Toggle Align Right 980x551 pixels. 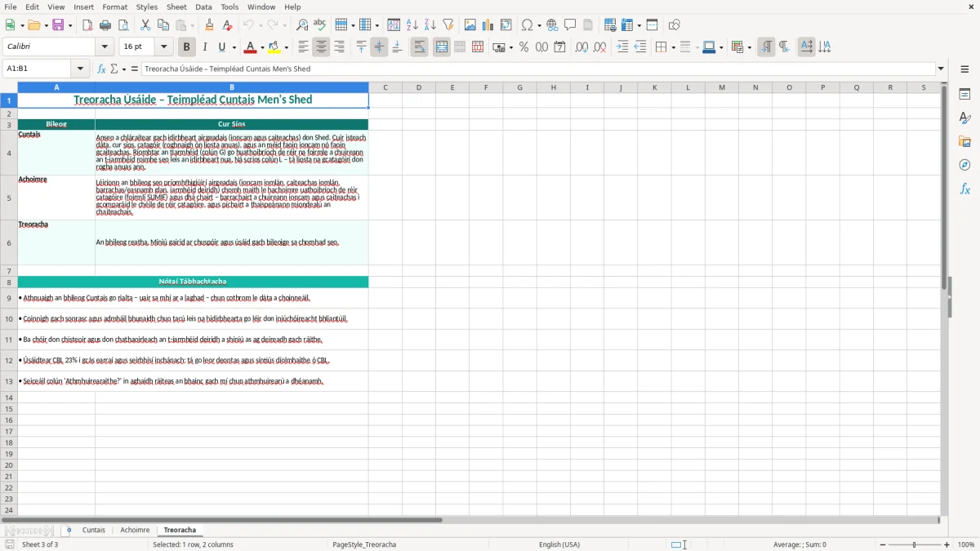pos(340,47)
